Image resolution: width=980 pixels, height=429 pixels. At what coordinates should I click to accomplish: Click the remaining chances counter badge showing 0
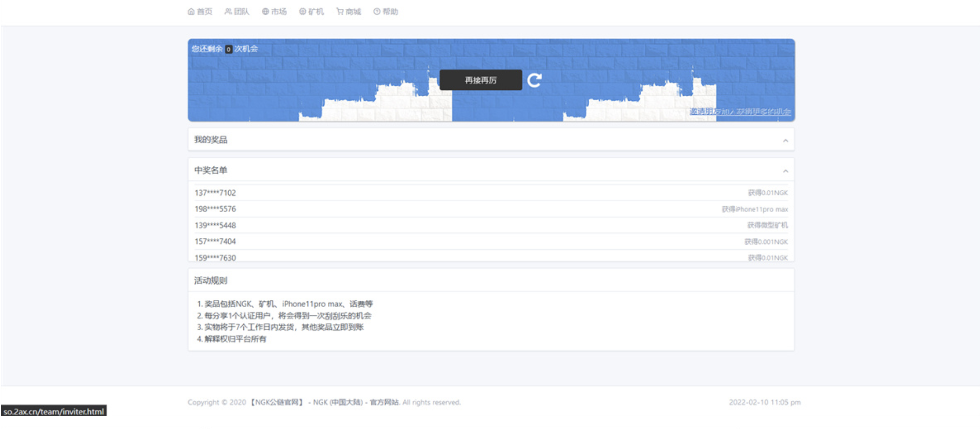click(x=228, y=49)
